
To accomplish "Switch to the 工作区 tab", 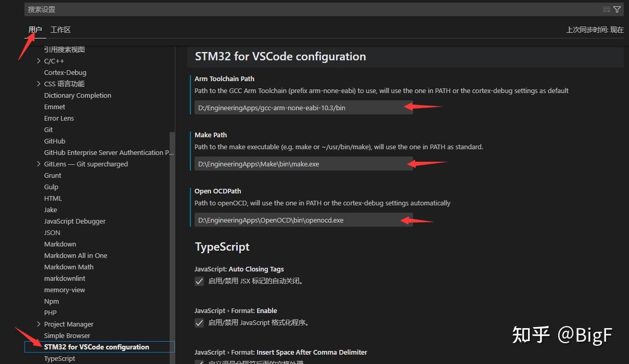I will (60, 30).
